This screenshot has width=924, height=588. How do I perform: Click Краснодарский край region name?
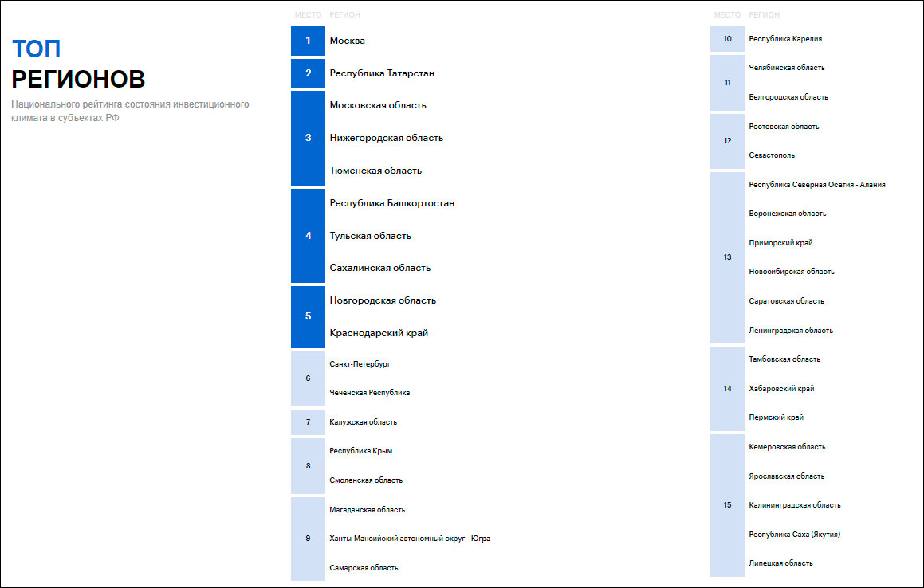click(x=379, y=333)
